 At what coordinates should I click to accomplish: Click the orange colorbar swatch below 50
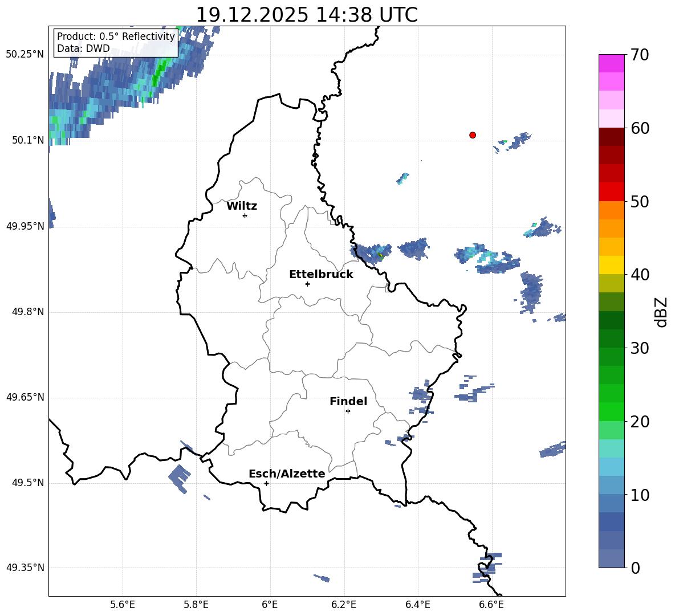pos(611,210)
